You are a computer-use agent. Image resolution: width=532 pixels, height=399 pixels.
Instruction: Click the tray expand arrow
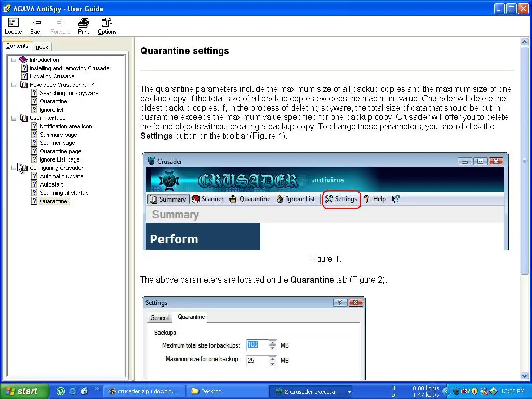[445, 392]
